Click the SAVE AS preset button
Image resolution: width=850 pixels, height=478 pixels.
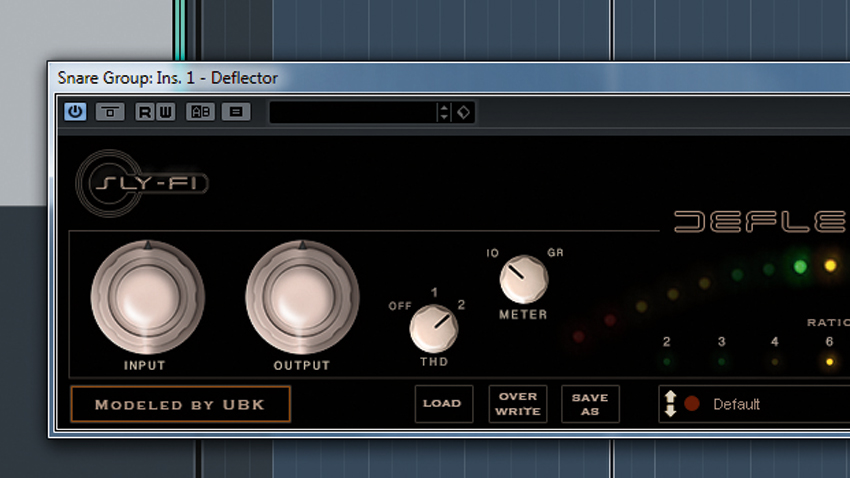pyautogui.click(x=590, y=404)
